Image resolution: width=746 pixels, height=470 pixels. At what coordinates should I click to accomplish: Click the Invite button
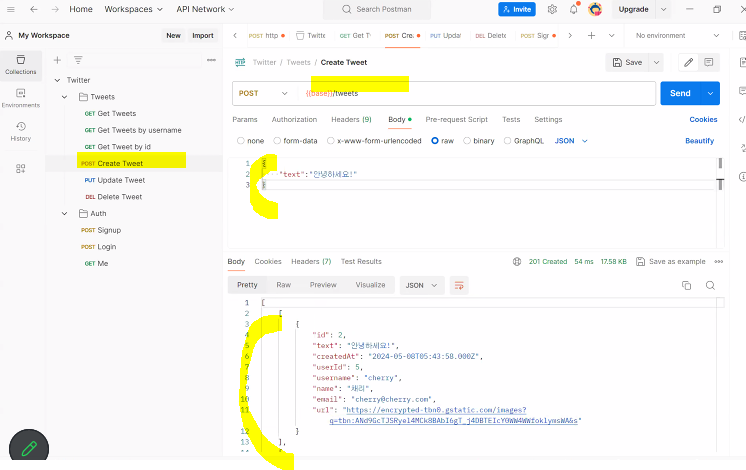coord(517,9)
